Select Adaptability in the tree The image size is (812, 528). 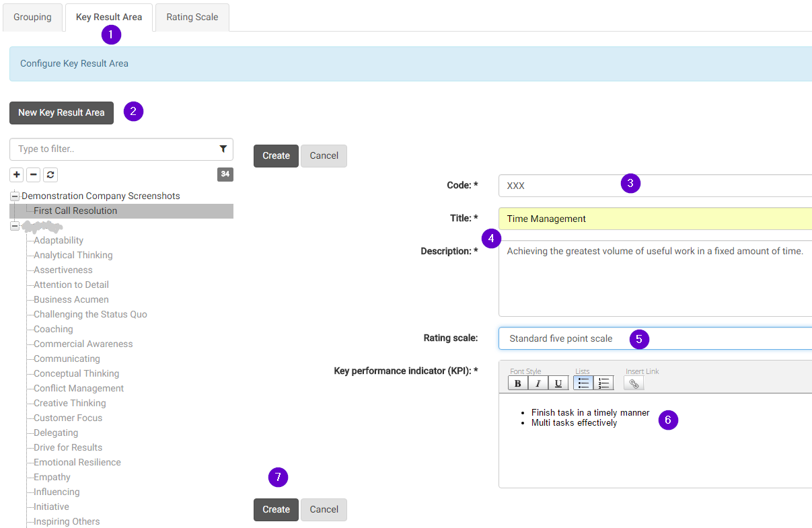tap(59, 241)
